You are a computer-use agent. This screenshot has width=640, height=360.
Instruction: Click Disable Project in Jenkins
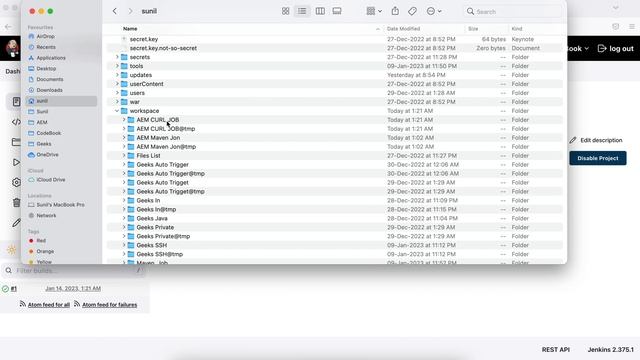598,158
